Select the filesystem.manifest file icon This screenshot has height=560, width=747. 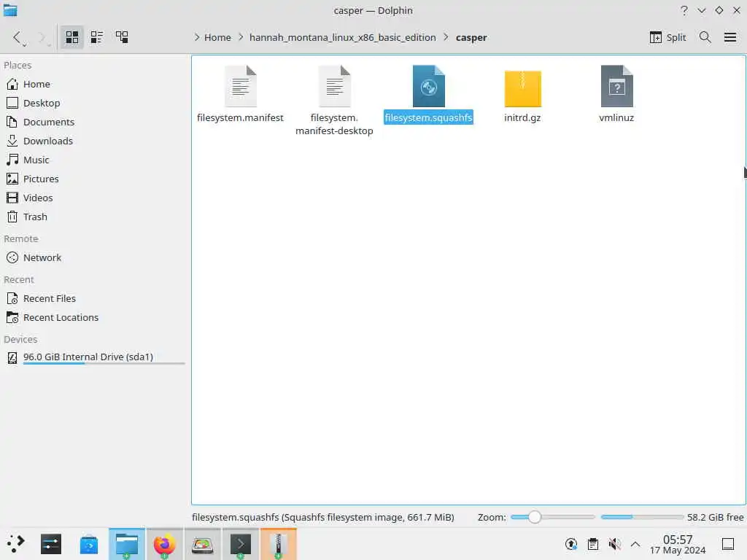click(x=241, y=86)
